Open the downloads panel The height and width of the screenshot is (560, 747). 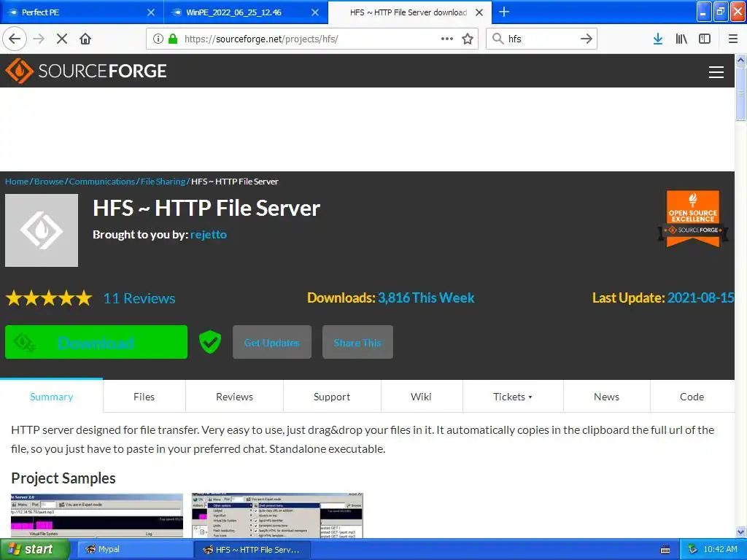(658, 39)
